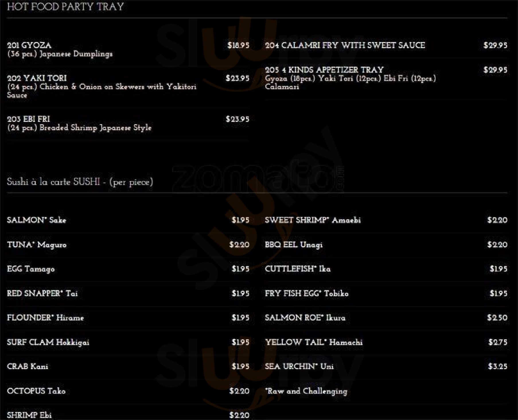Viewport: 518px width, 420px height.
Task: Choose Tuna Maguro sushi
Action: (36, 245)
